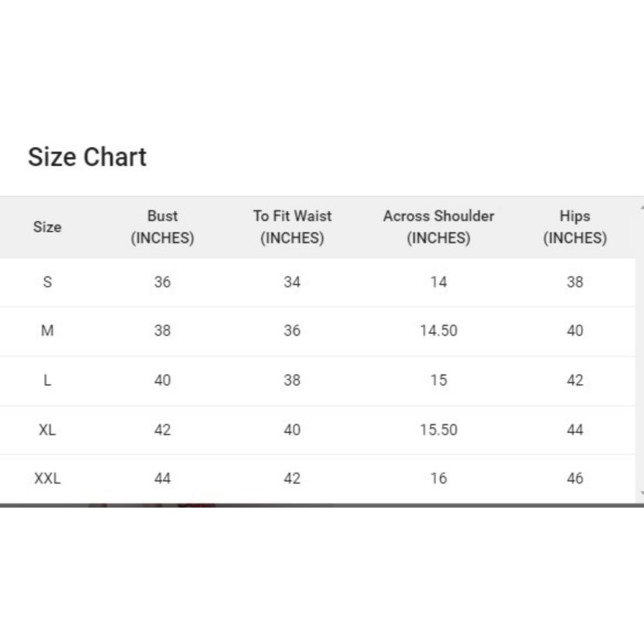Click the scrollbar up arrow
Screen dimensions: 644x644
[641, 208]
